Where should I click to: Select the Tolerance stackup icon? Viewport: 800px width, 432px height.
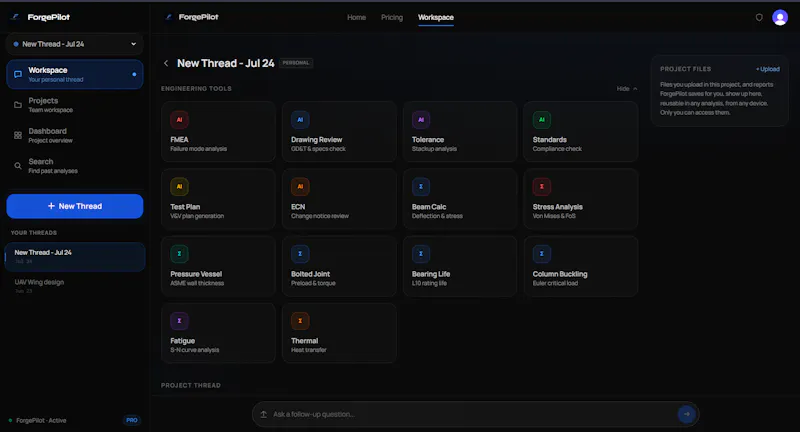tap(421, 120)
